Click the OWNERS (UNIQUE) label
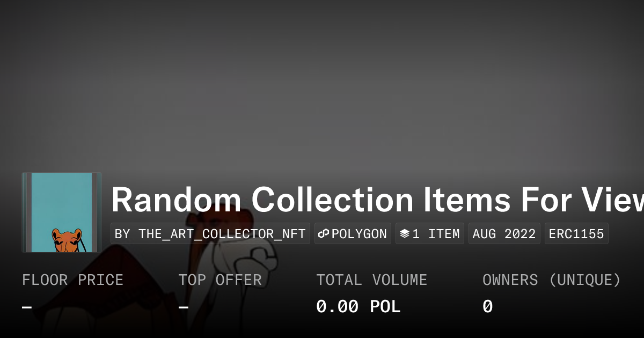The height and width of the screenshot is (338, 644). coord(552,280)
